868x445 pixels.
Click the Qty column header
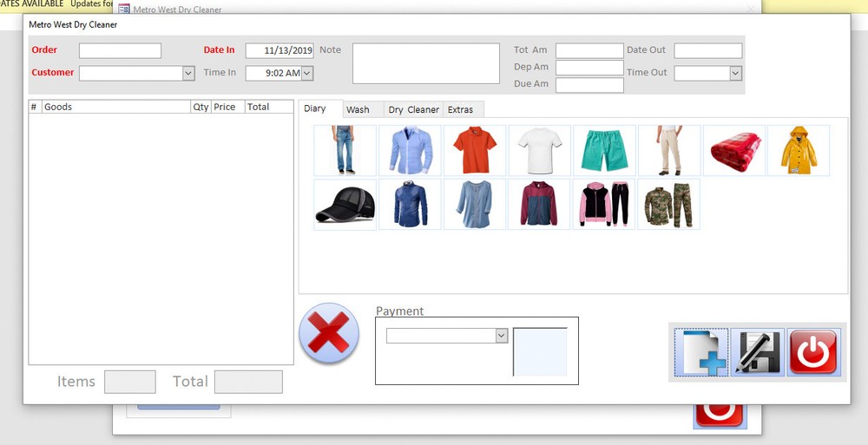(x=201, y=107)
